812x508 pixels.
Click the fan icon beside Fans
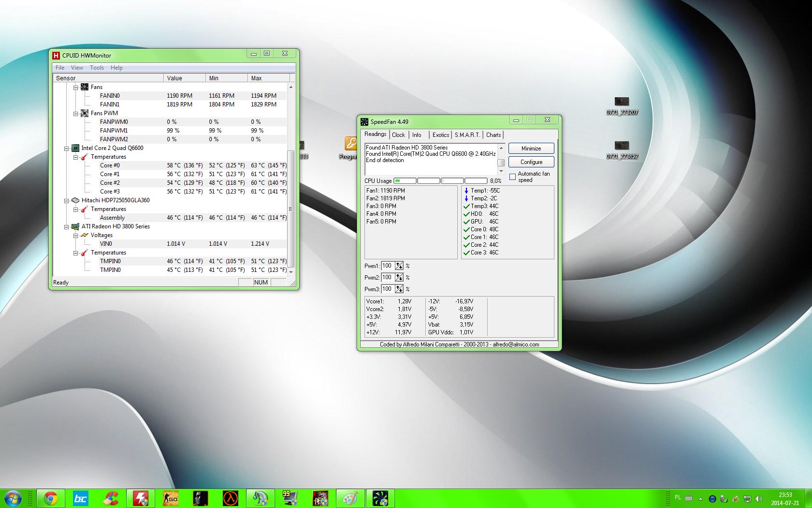coord(85,87)
